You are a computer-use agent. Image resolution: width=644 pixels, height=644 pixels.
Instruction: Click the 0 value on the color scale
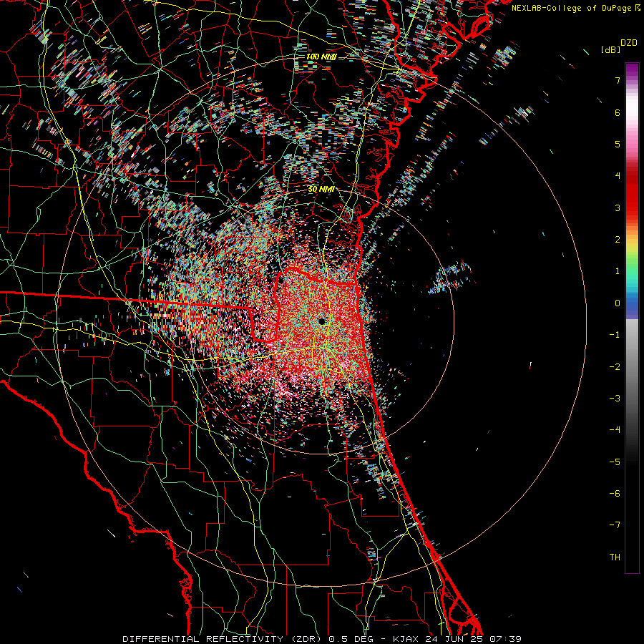click(618, 303)
